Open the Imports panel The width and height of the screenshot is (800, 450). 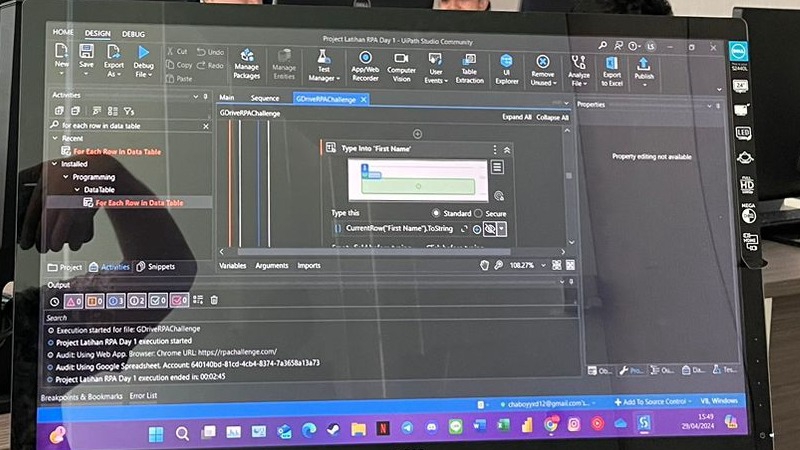(x=309, y=265)
